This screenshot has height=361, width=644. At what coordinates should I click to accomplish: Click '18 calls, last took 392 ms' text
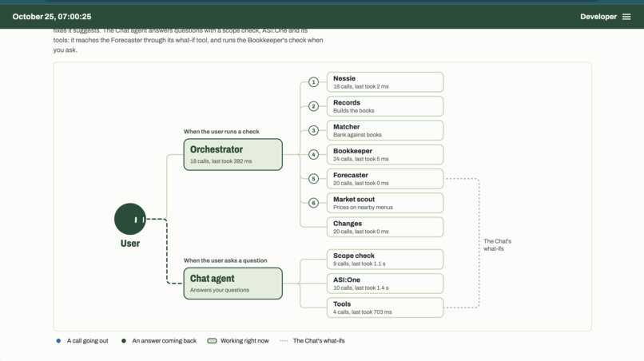click(221, 161)
